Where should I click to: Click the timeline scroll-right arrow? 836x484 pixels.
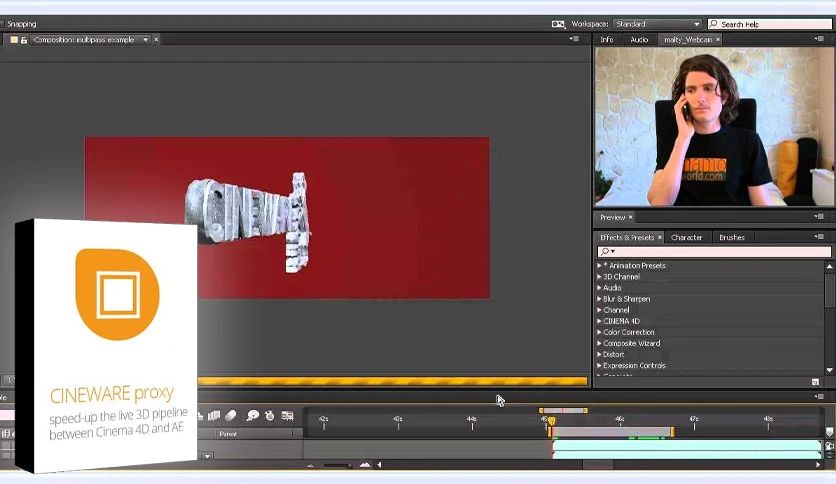coord(818,465)
